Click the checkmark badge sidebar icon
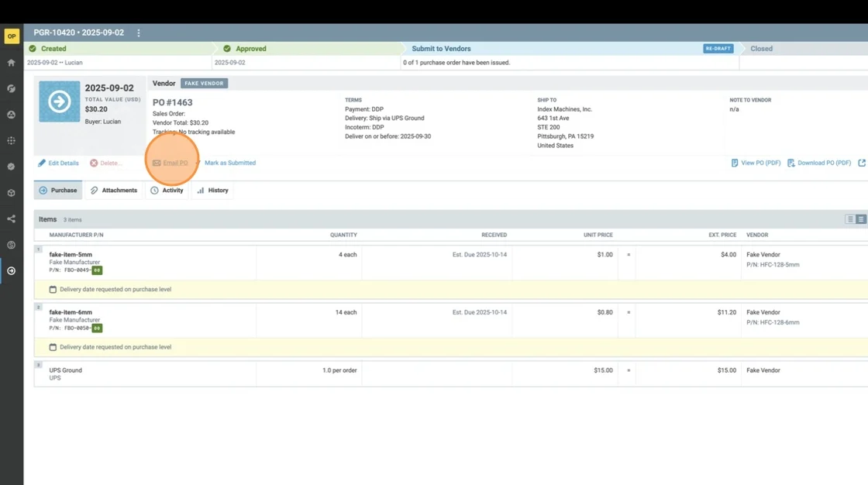 coord(12,167)
